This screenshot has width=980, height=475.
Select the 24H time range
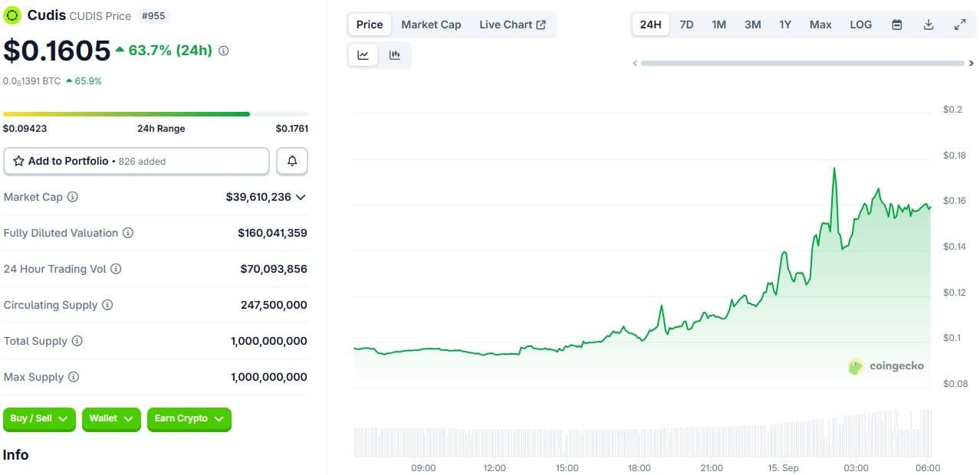coord(650,25)
